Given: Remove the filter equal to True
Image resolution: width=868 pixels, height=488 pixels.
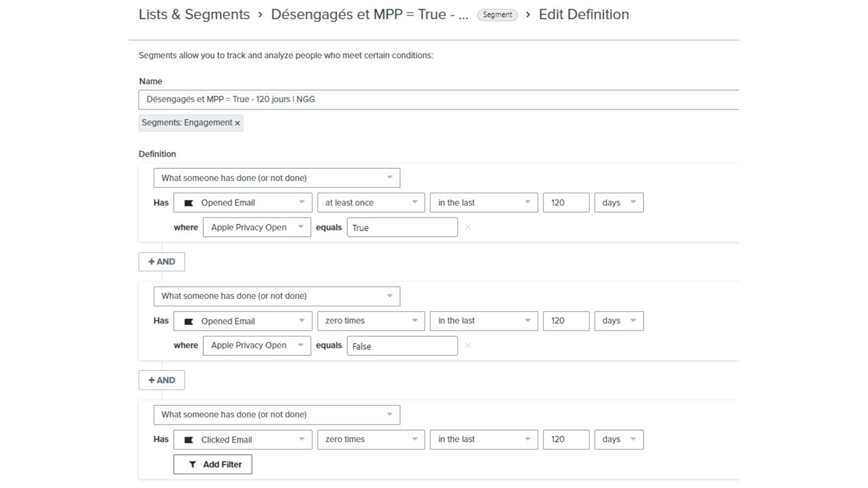Looking at the screenshot, I should [x=468, y=227].
